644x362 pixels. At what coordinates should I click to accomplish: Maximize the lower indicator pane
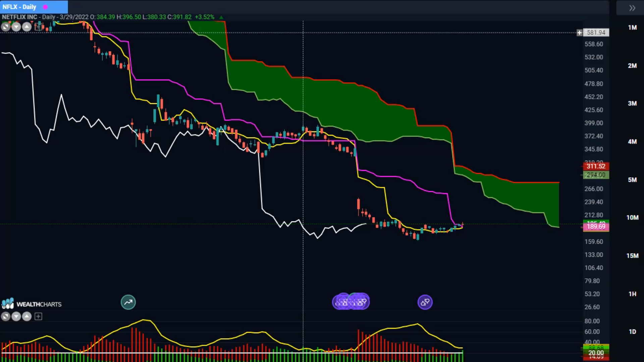pyautogui.click(x=6, y=316)
